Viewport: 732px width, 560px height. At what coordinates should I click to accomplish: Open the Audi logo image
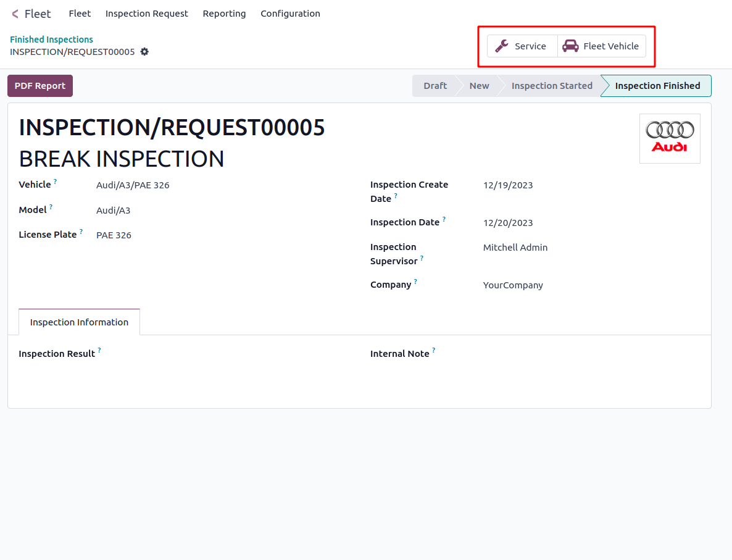670,139
